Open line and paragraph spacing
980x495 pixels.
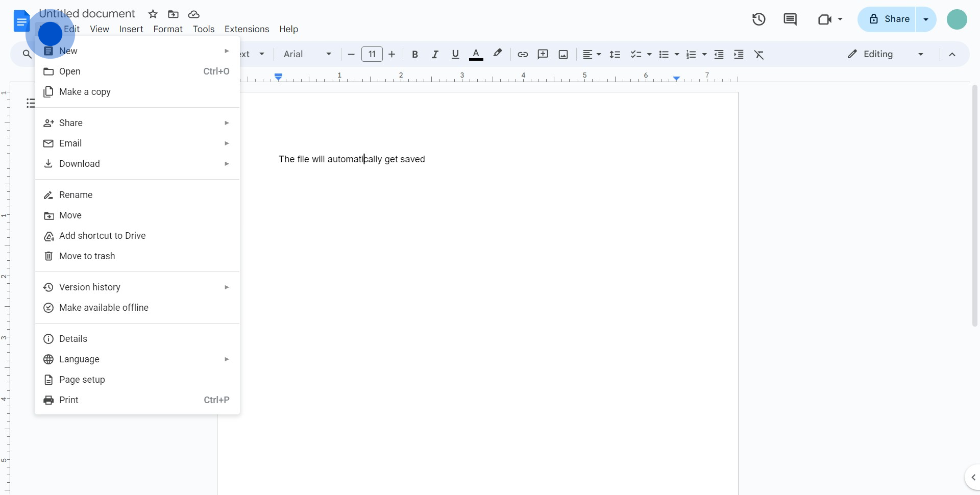(615, 54)
